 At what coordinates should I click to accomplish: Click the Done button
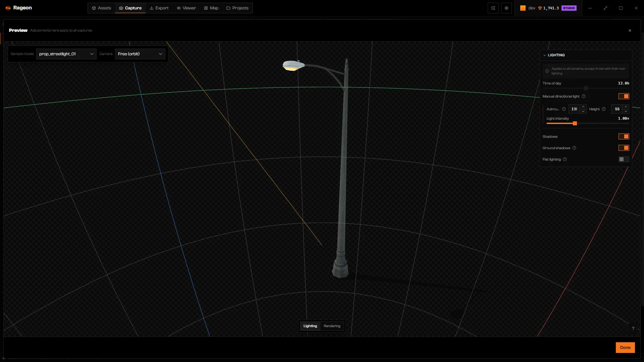625,348
